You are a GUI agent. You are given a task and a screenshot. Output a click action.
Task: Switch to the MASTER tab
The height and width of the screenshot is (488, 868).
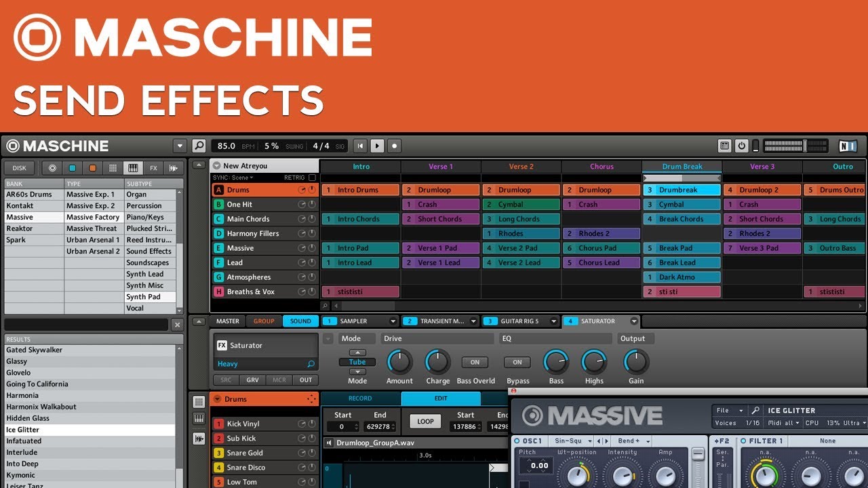tap(228, 321)
